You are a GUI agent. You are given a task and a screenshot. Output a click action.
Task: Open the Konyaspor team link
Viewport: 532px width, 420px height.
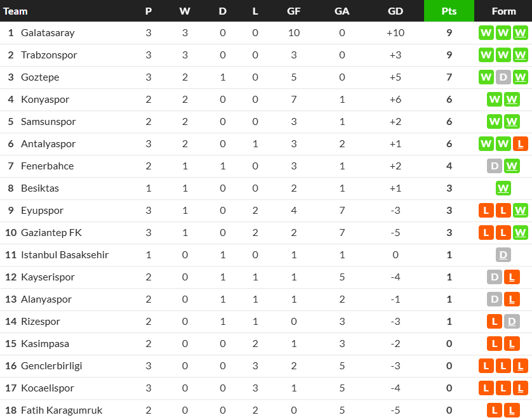(45, 100)
